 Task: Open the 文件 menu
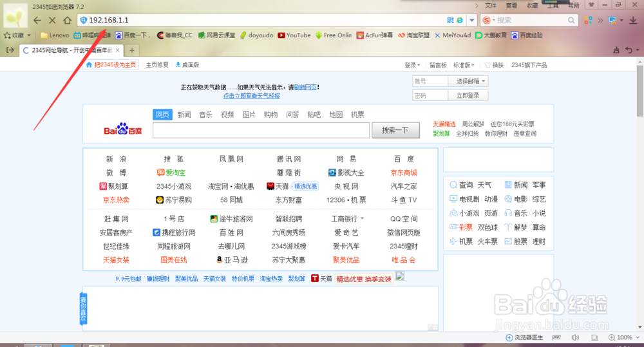tap(491, 5)
